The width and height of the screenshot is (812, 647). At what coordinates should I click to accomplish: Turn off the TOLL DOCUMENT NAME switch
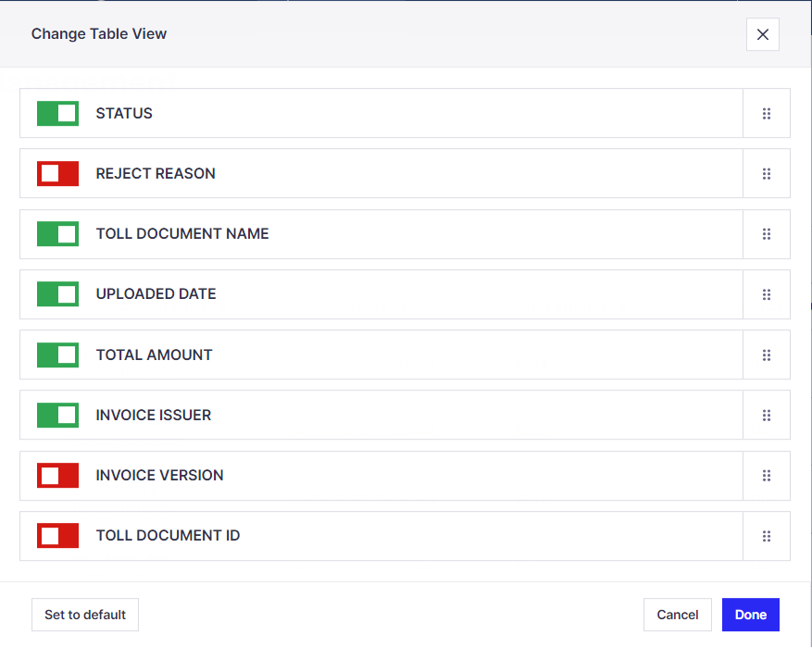(57, 234)
